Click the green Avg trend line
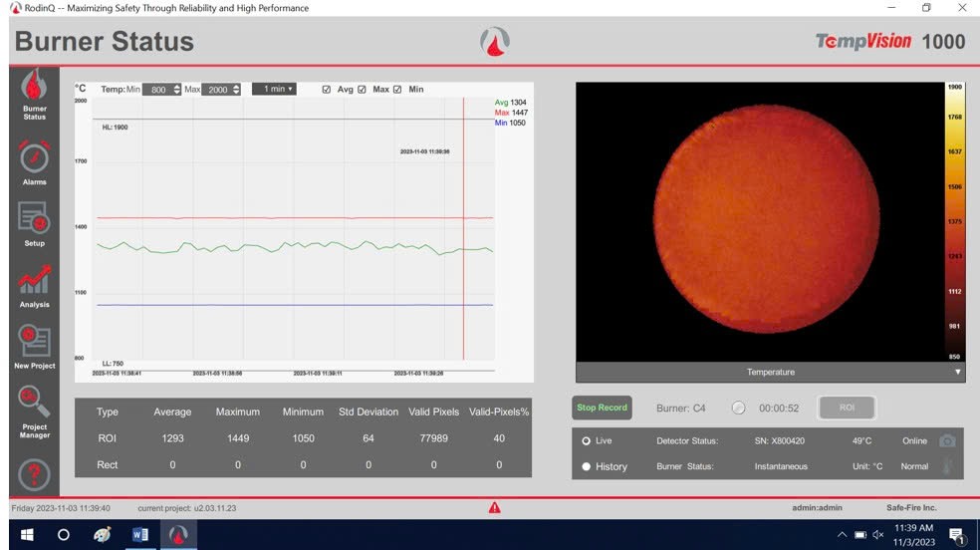Viewport: 980px width, 550px height. pos(295,247)
